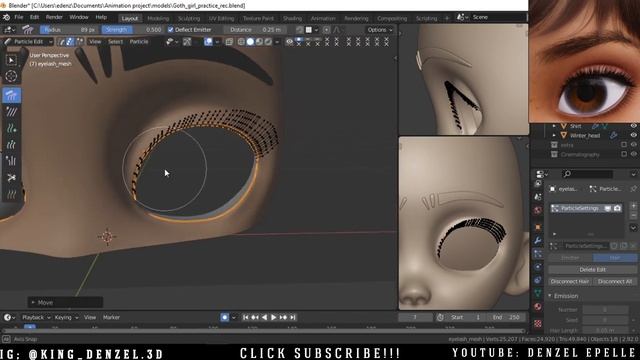Select the Weight hair tool

(x=11, y=195)
